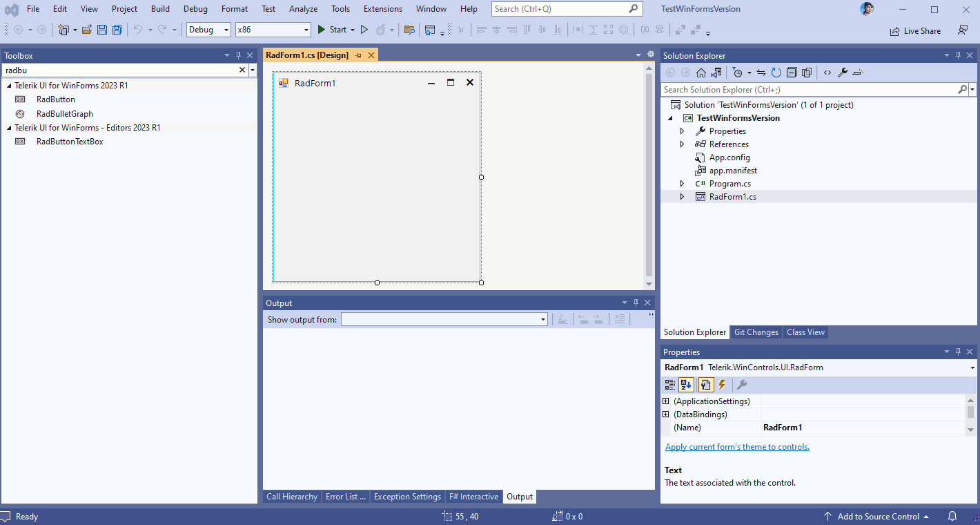Click the Search (Ctrl+Q) box in title bar

567,9
